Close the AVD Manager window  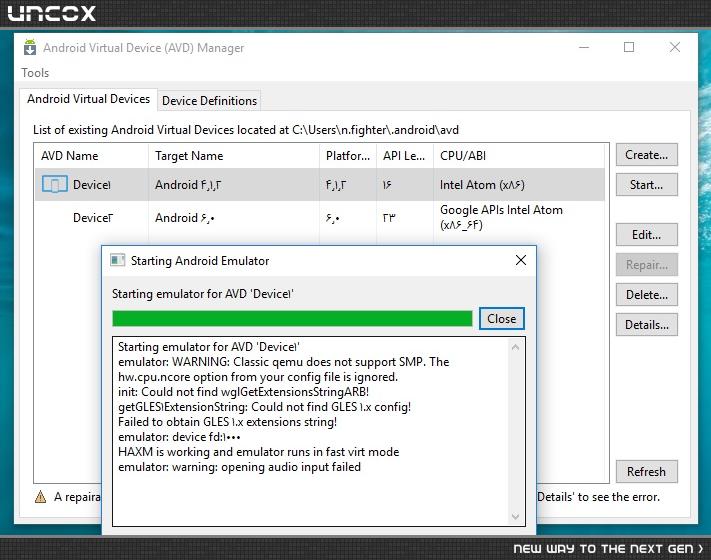tap(675, 47)
